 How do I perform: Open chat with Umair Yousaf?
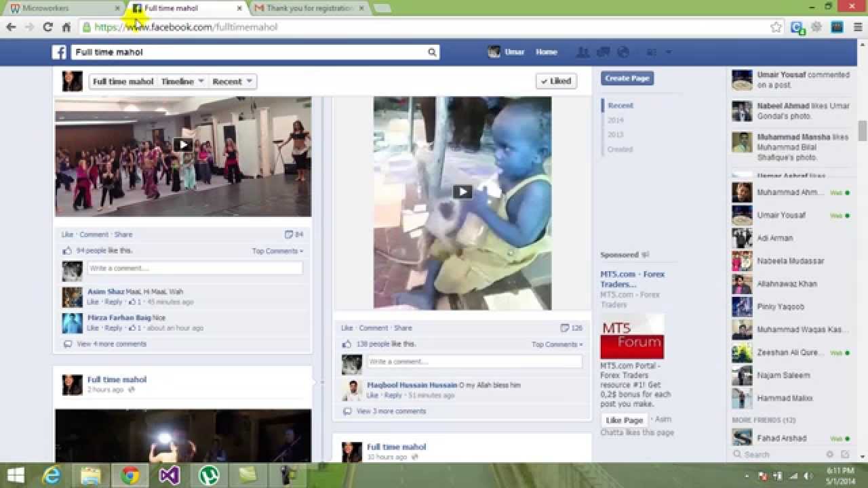(x=790, y=216)
